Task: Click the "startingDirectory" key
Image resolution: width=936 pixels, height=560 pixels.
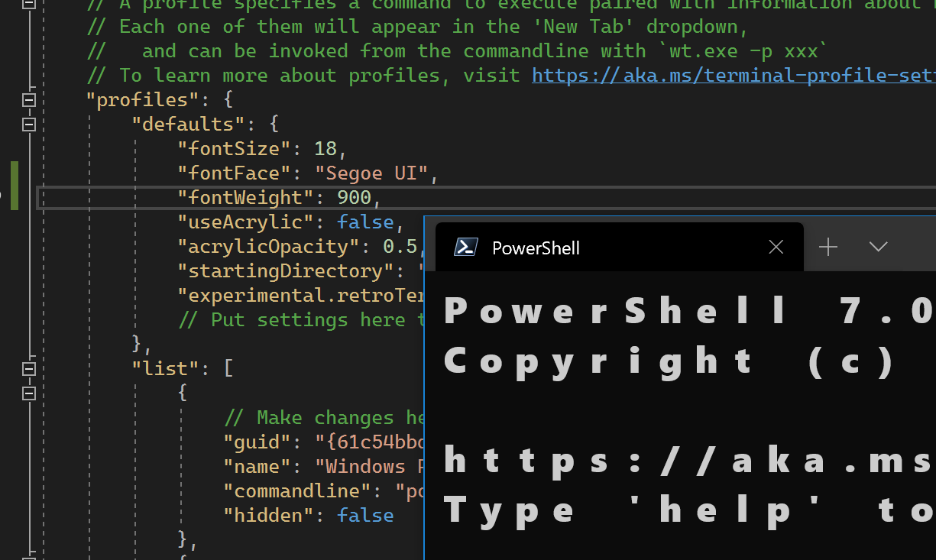Action: tap(280, 270)
